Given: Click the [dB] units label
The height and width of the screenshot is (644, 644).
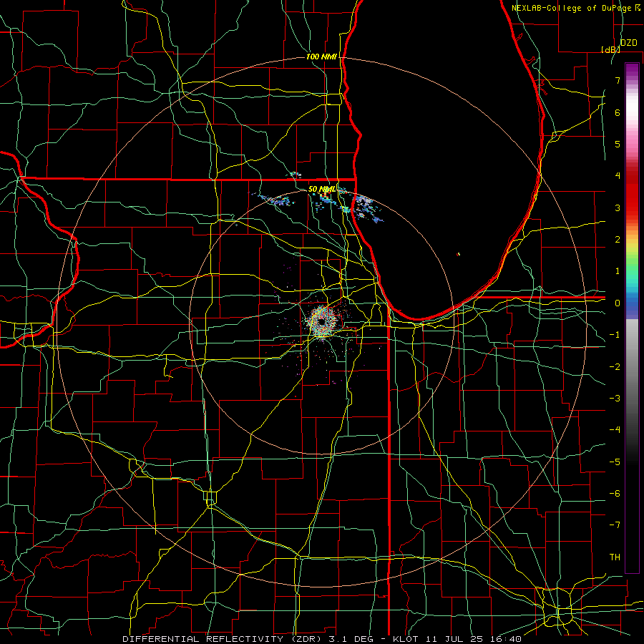Looking at the screenshot, I should pos(611,49).
